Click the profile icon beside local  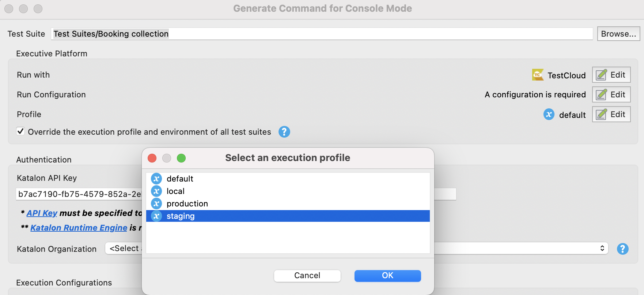(x=156, y=191)
